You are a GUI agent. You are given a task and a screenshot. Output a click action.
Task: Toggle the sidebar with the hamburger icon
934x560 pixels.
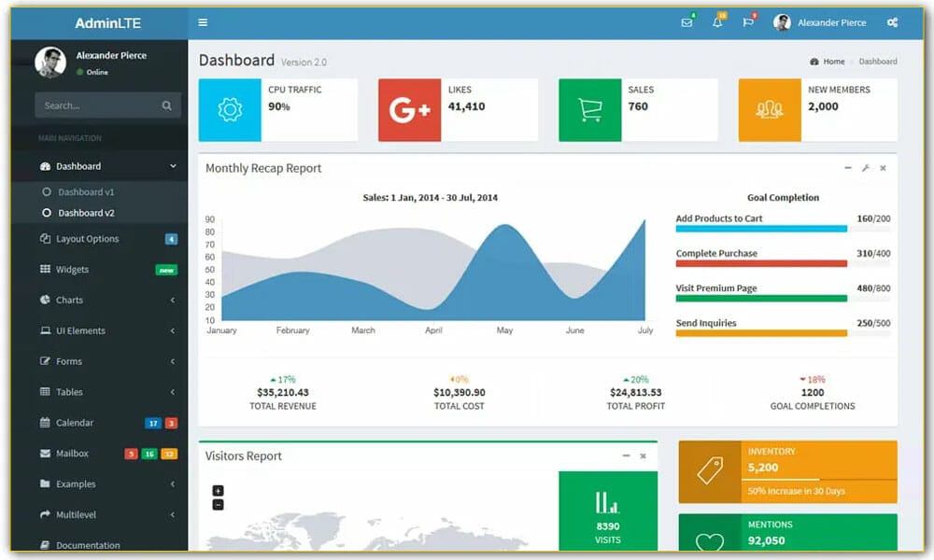pos(203,21)
